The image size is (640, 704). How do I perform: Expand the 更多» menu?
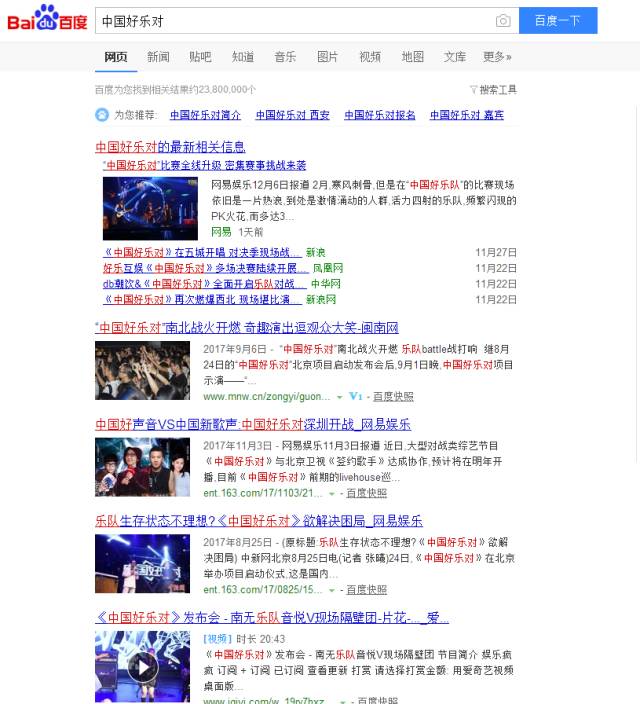coord(497,57)
